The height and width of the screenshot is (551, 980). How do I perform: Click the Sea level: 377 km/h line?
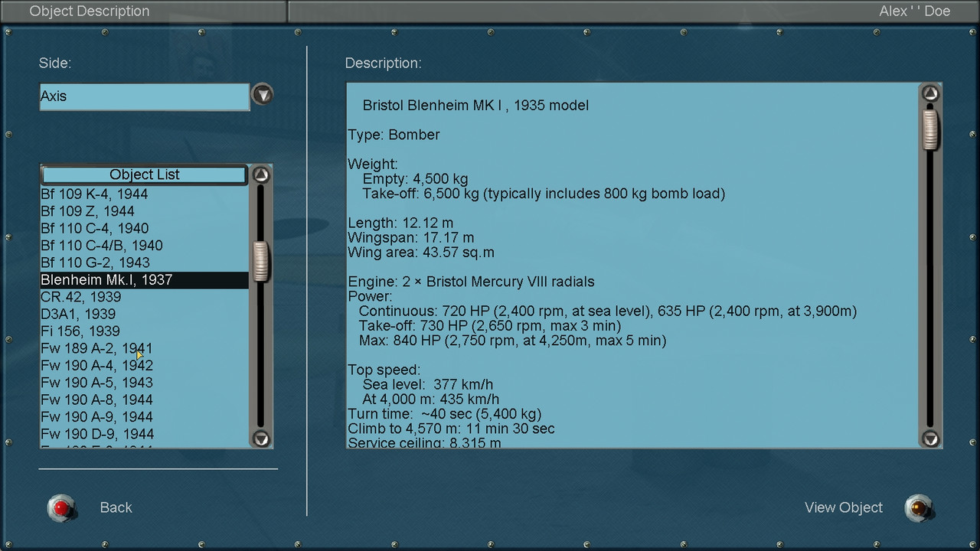pos(428,385)
